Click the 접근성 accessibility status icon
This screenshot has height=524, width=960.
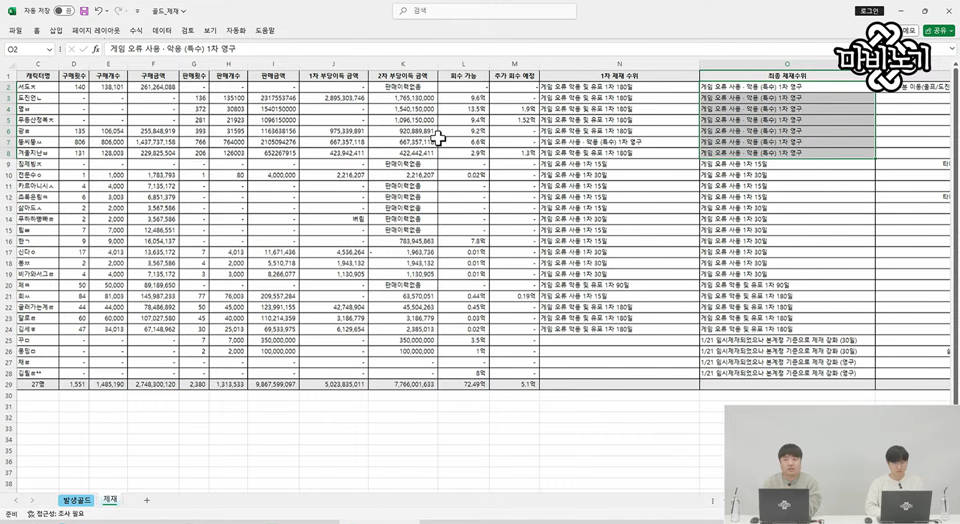tap(30, 514)
